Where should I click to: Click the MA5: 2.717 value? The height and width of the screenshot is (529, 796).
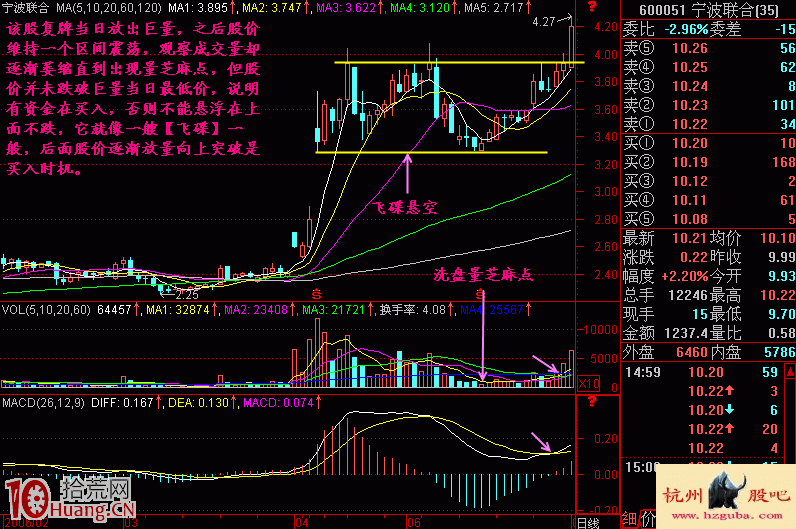[x=494, y=8]
